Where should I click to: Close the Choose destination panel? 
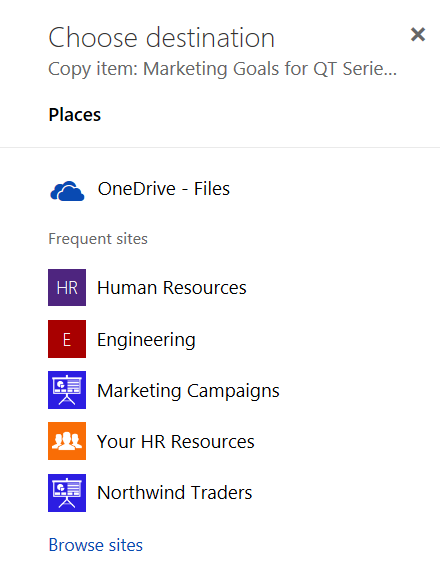(x=418, y=35)
